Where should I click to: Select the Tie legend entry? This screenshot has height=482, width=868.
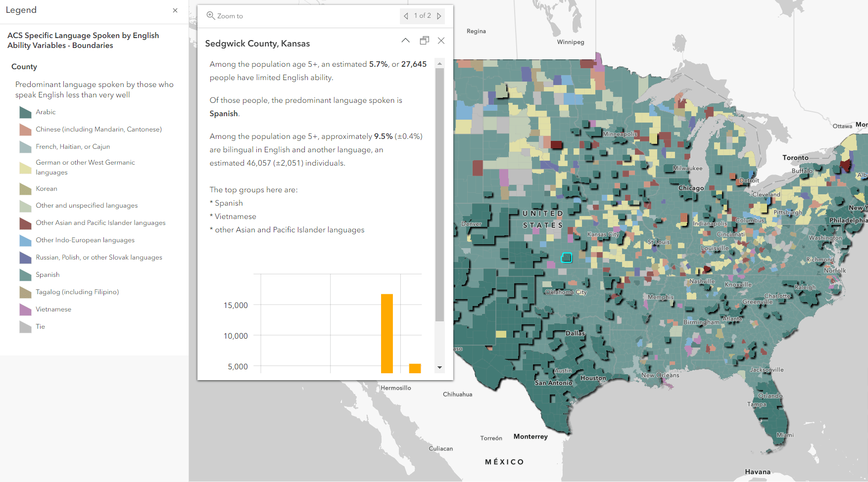[x=40, y=326]
